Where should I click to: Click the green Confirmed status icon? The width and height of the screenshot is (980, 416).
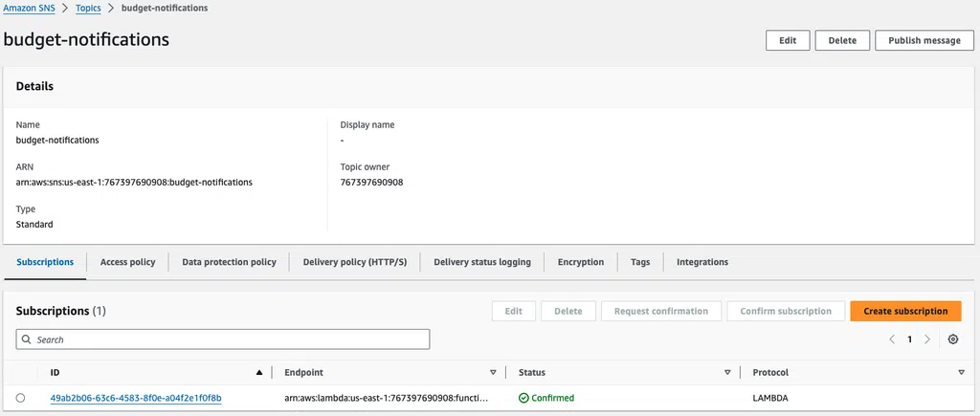pyautogui.click(x=523, y=398)
